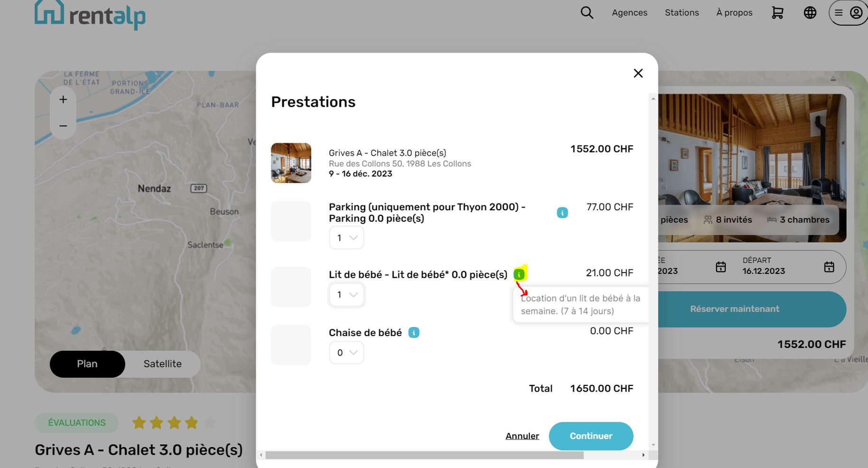The height and width of the screenshot is (468, 868).
Task: Open the Départ calendar icon
Action: 829,267
